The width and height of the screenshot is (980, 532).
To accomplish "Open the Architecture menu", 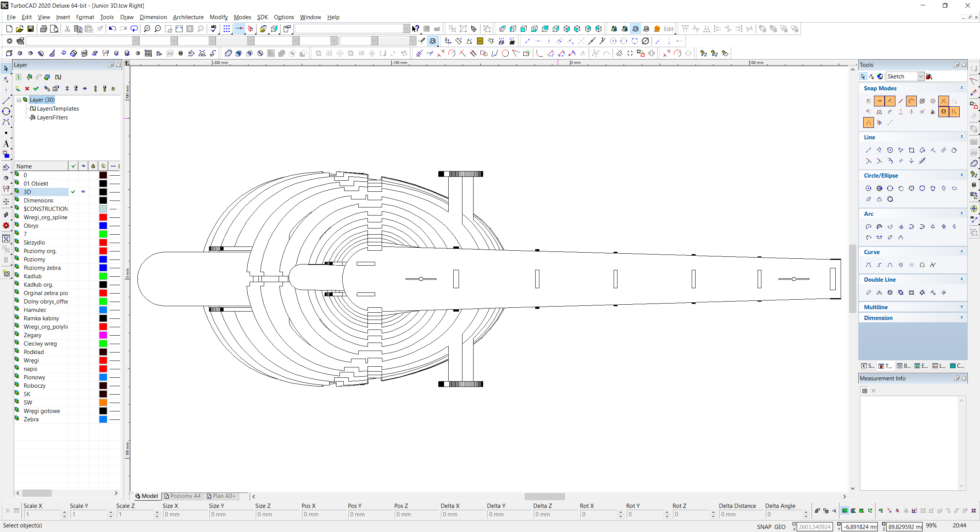I will coord(188,17).
